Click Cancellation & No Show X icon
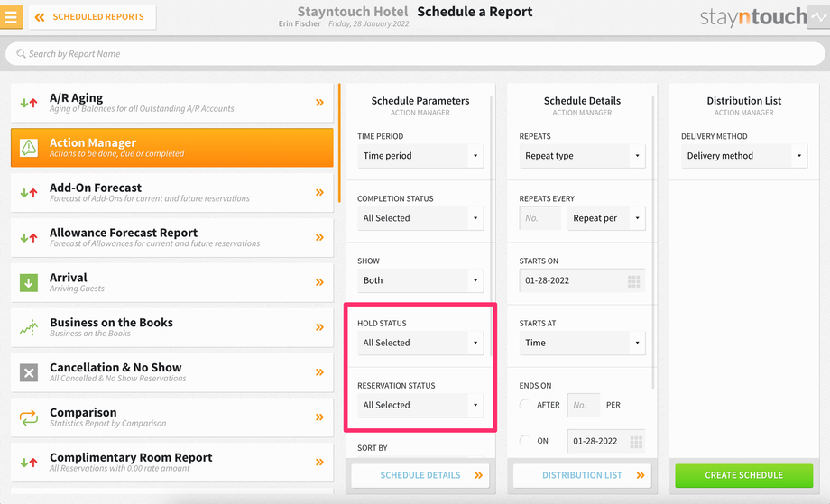 29,372
